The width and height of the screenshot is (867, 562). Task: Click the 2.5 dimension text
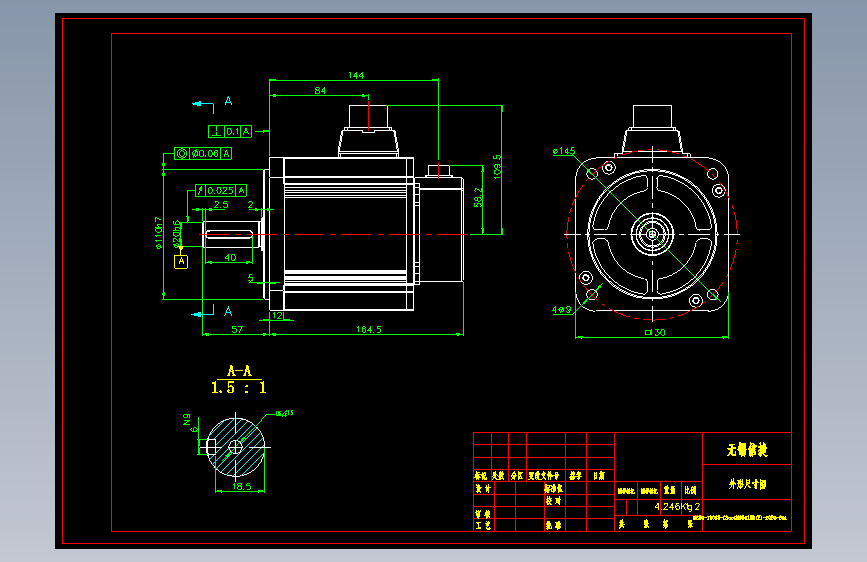[x=221, y=205]
